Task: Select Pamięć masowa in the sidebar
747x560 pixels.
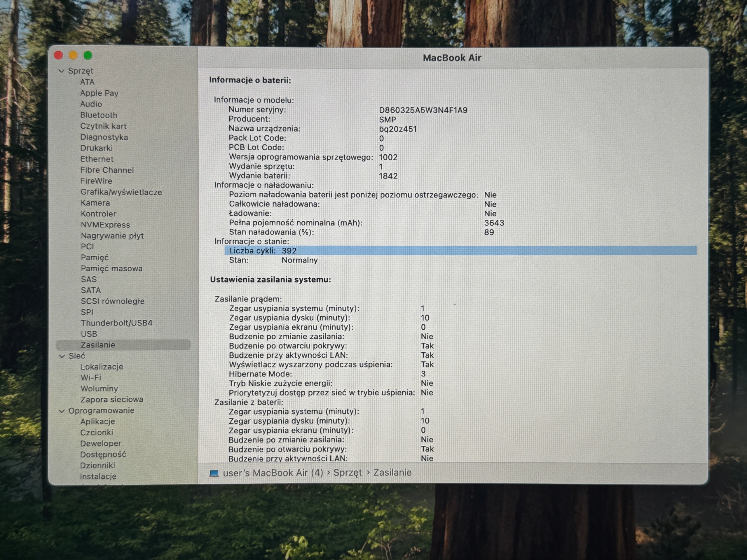Action: click(111, 268)
